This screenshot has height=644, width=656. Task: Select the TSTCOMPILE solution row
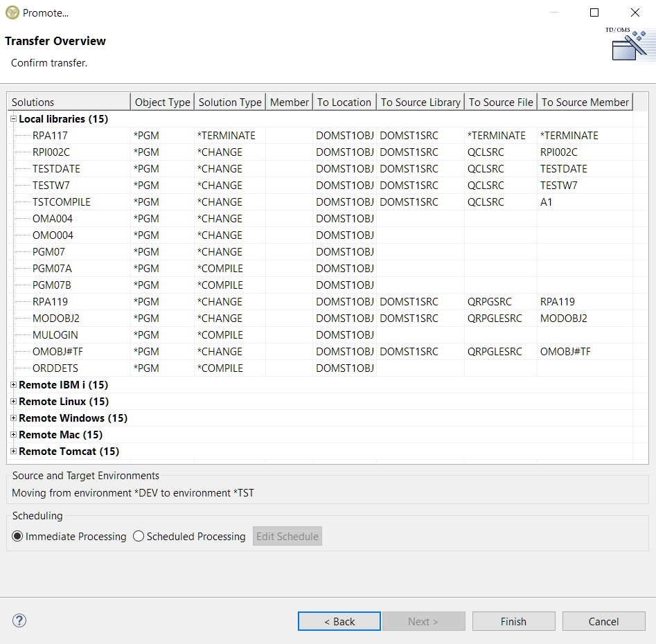point(61,202)
